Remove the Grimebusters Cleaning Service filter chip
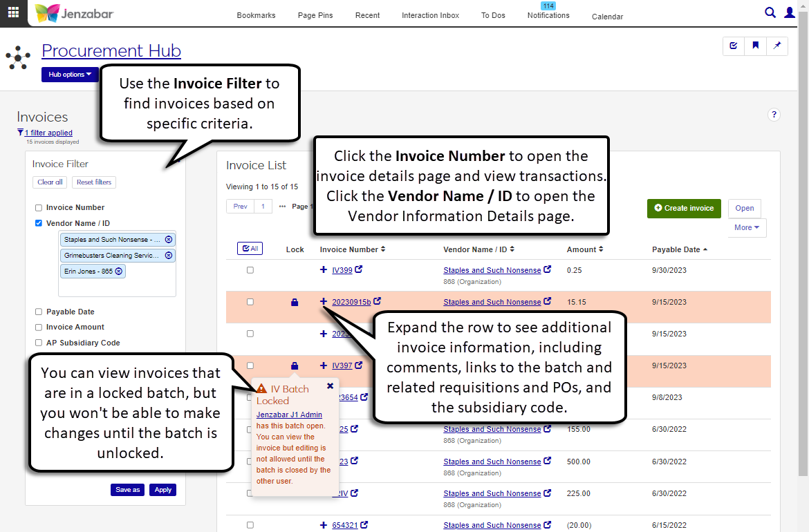The width and height of the screenshot is (809, 532). pos(168,256)
